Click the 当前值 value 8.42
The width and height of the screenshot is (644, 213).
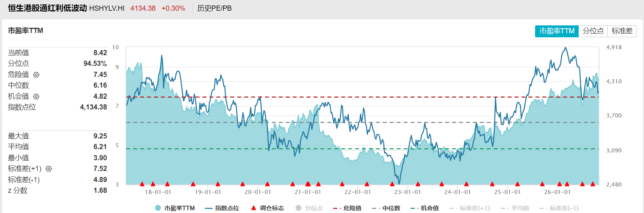[100, 53]
